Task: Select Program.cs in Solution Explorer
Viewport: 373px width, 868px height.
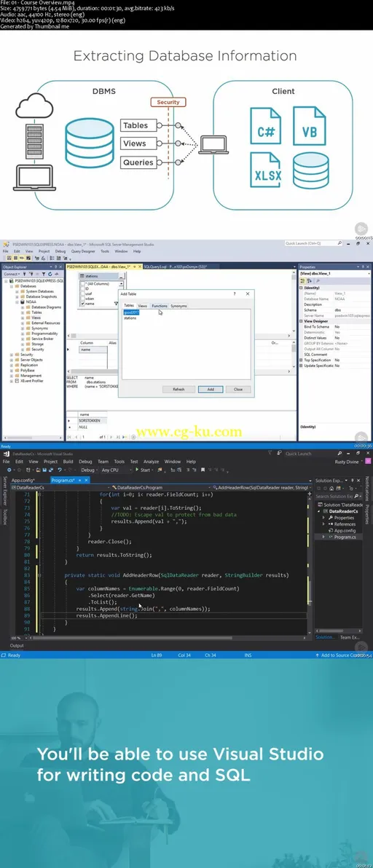Action: coord(345,537)
